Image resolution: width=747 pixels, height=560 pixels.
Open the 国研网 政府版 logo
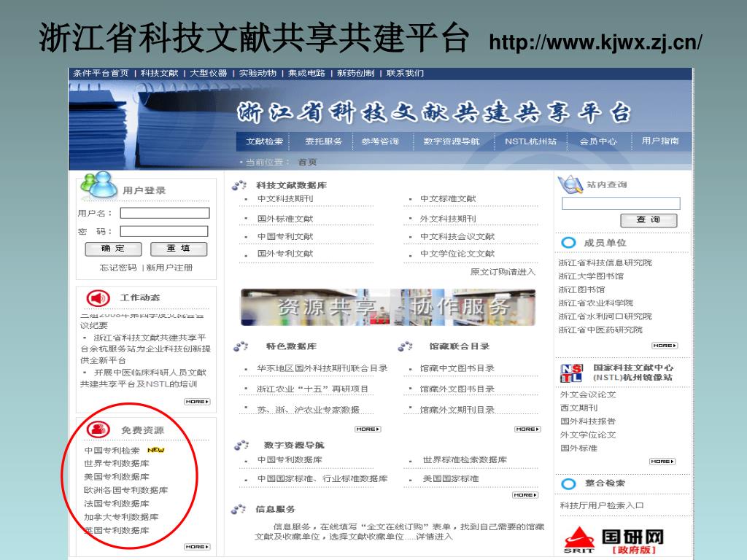pos(614,540)
